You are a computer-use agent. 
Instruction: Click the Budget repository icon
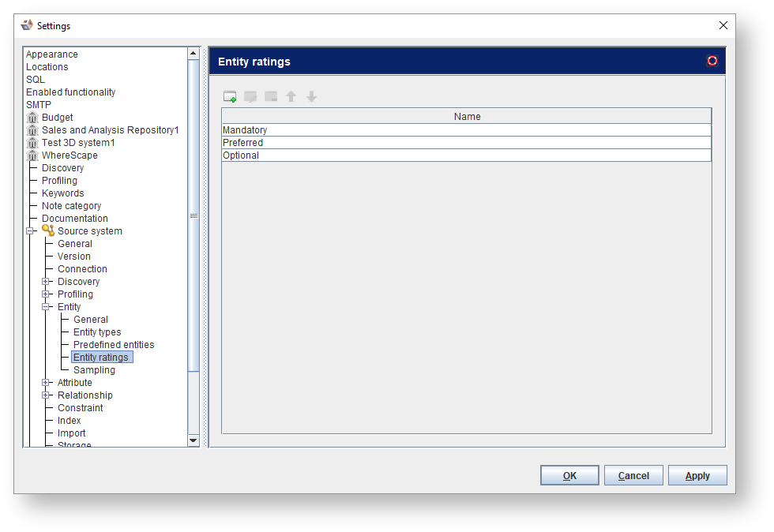[32, 118]
